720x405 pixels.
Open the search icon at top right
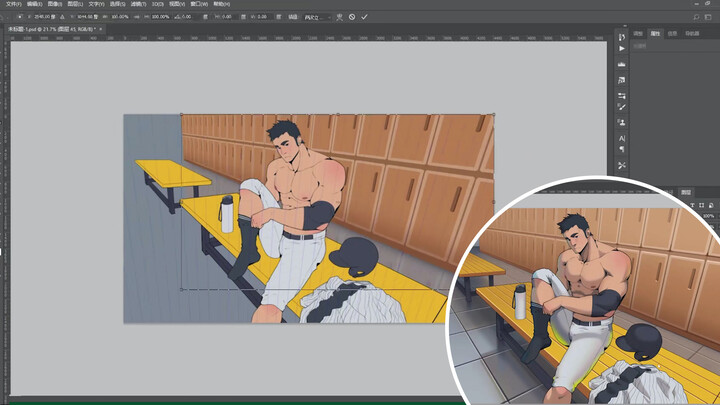pos(696,17)
